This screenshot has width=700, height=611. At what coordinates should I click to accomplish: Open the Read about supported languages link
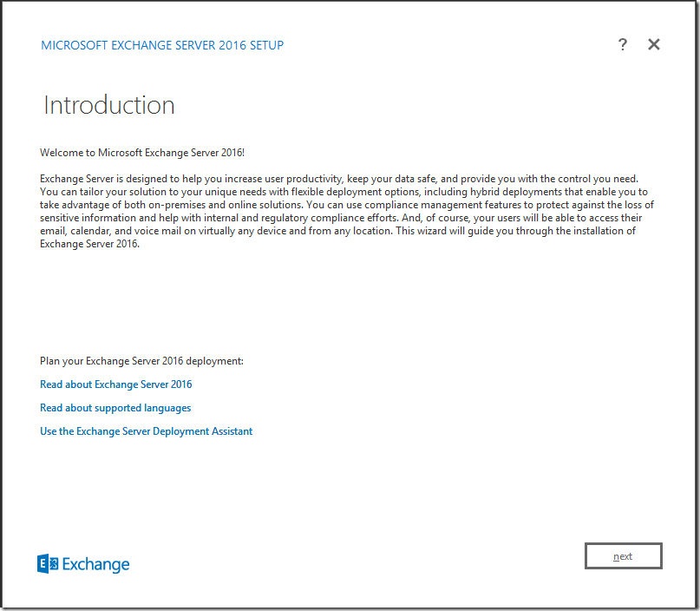coord(115,408)
